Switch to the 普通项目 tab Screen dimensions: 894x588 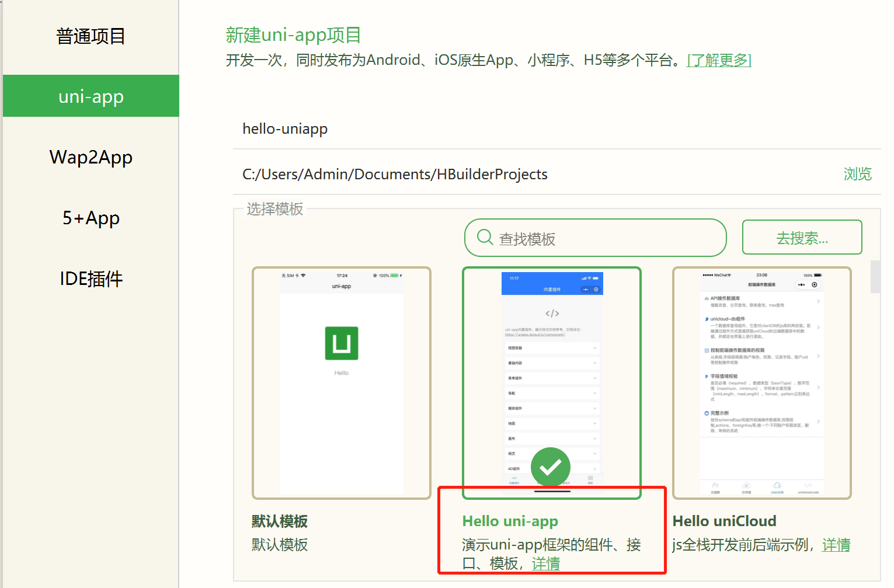[91, 36]
